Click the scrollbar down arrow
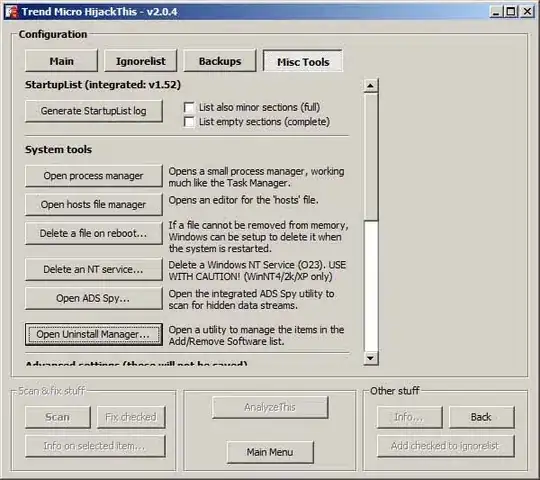The width and height of the screenshot is (540, 480). 371,358
